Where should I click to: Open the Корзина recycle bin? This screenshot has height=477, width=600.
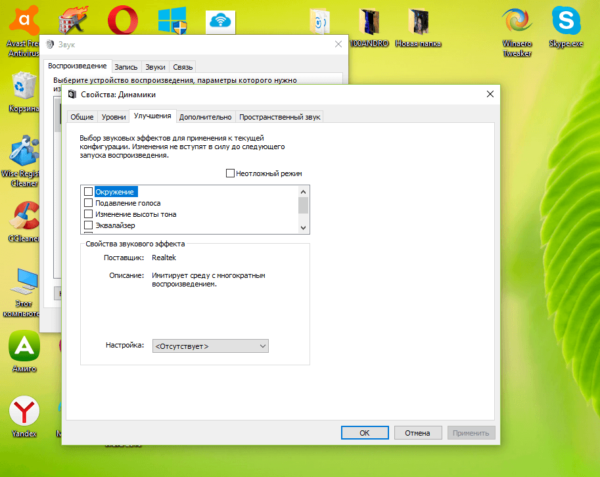tap(24, 92)
